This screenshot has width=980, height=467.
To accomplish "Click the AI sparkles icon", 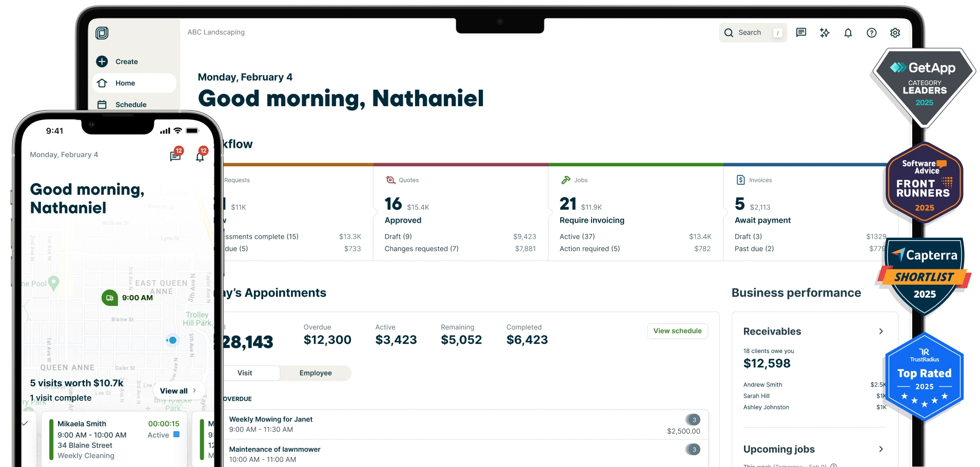I will (x=824, y=32).
